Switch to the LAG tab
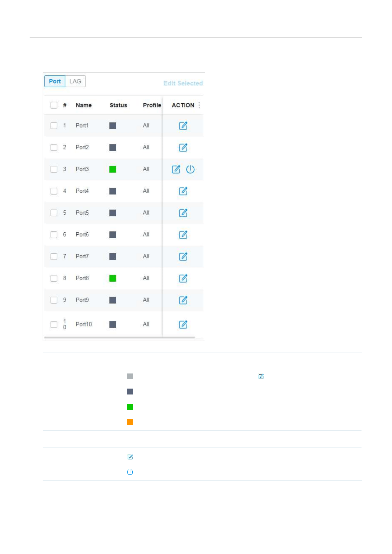The width and height of the screenshot is (392, 554). (x=75, y=81)
